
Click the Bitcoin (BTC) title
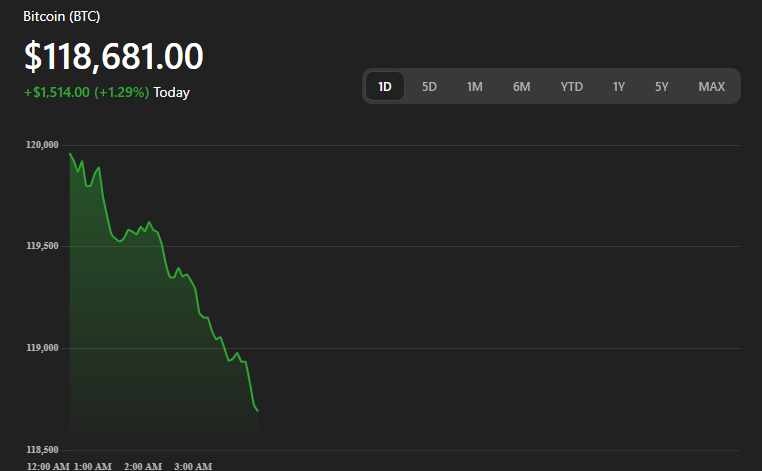pos(62,17)
